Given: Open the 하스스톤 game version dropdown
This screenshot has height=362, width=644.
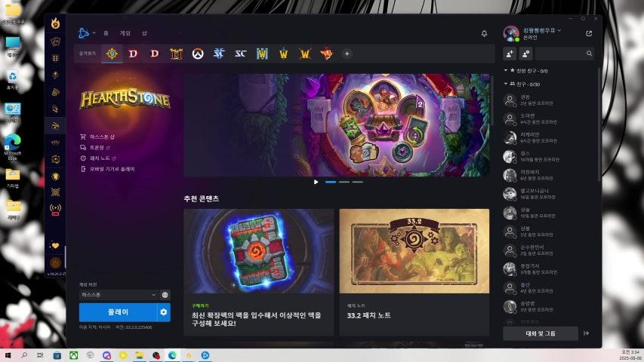Looking at the screenshot, I should click(119, 295).
